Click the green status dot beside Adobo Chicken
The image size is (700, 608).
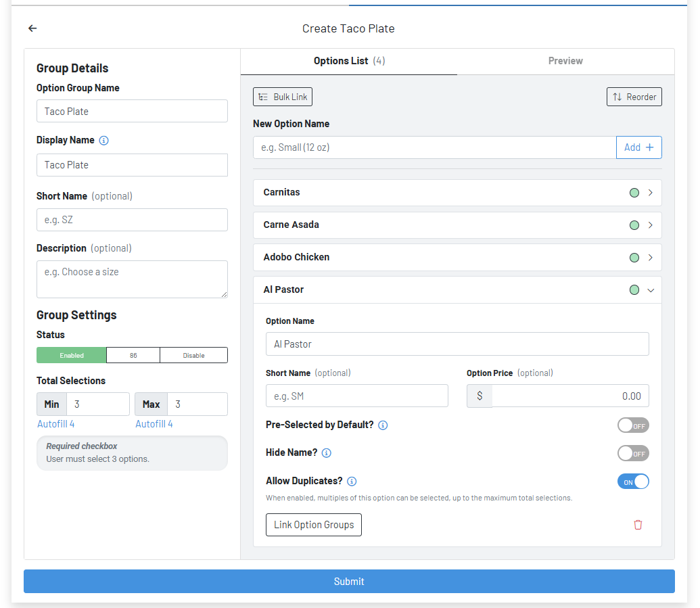[x=634, y=257]
